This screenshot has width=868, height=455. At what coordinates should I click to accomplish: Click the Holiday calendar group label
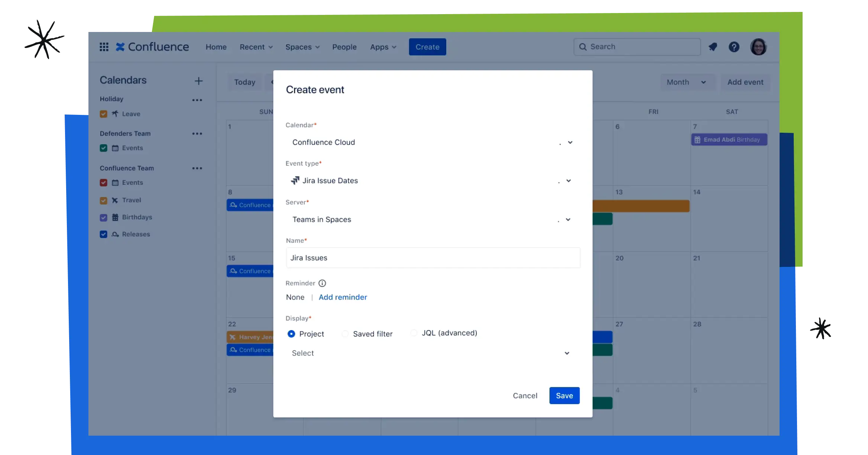(x=111, y=99)
